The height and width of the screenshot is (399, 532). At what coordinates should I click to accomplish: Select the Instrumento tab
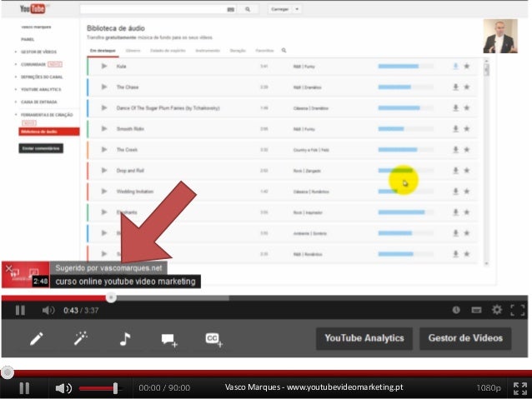[208, 51]
